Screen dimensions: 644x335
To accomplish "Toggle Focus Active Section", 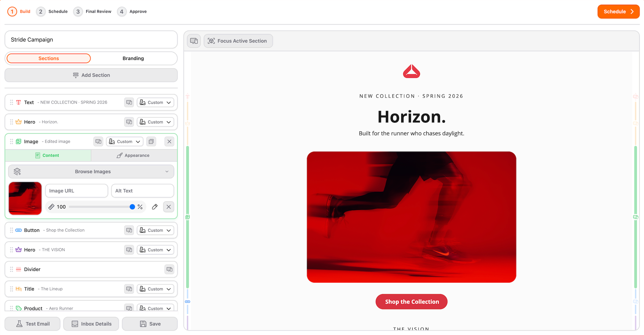I will pos(238,41).
